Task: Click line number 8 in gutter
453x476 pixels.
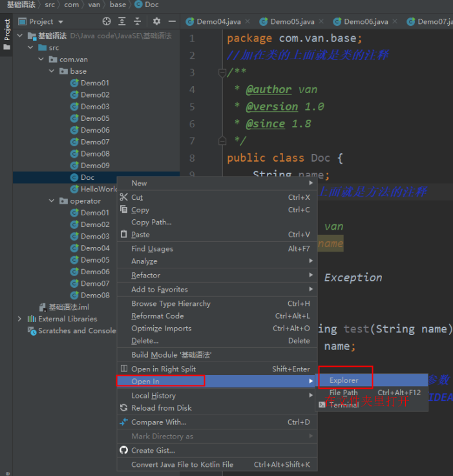Action: (x=192, y=158)
